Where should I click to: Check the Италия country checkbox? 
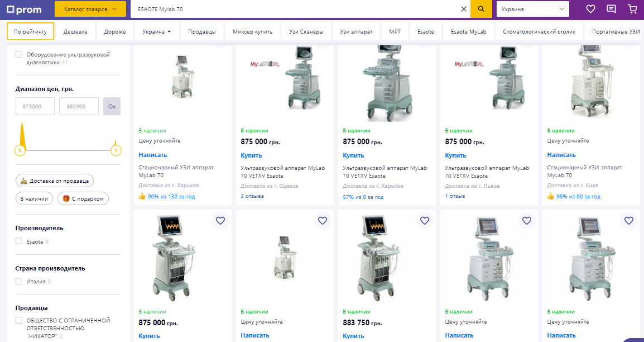tap(19, 281)
